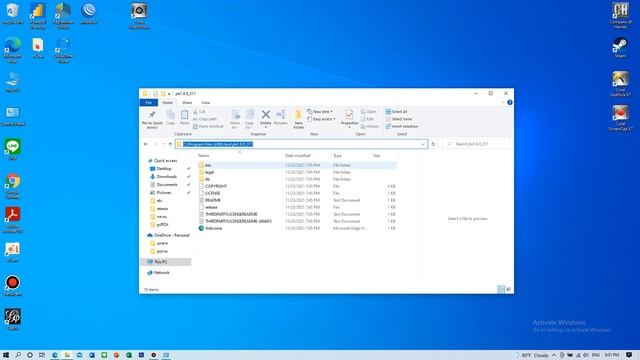Click the Paste shortcut command
Image resolution: width=640 pixels, height=360 pixels.
(x=208, y=126)
